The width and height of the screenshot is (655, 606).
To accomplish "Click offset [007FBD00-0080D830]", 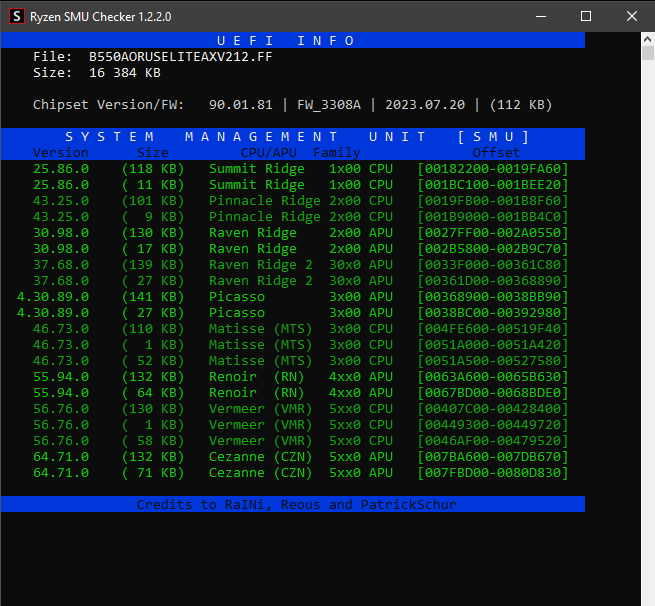I will point(493,473).
